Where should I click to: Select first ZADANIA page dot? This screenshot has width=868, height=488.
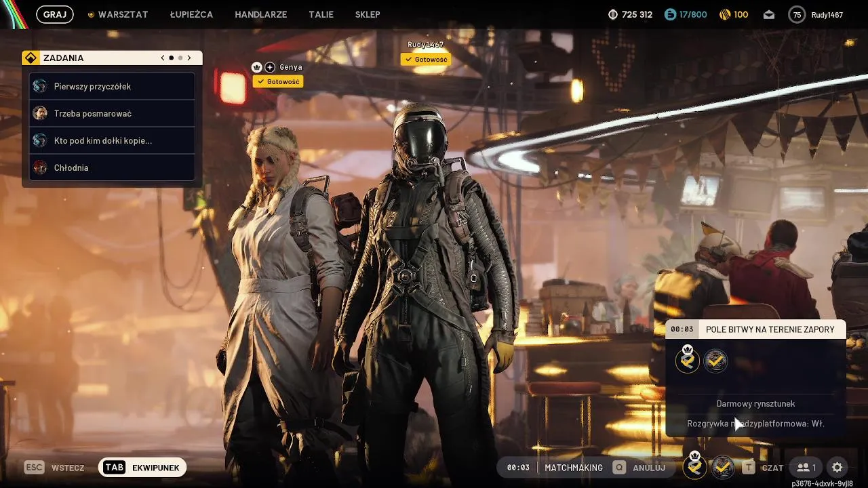(x=172, y=58)
